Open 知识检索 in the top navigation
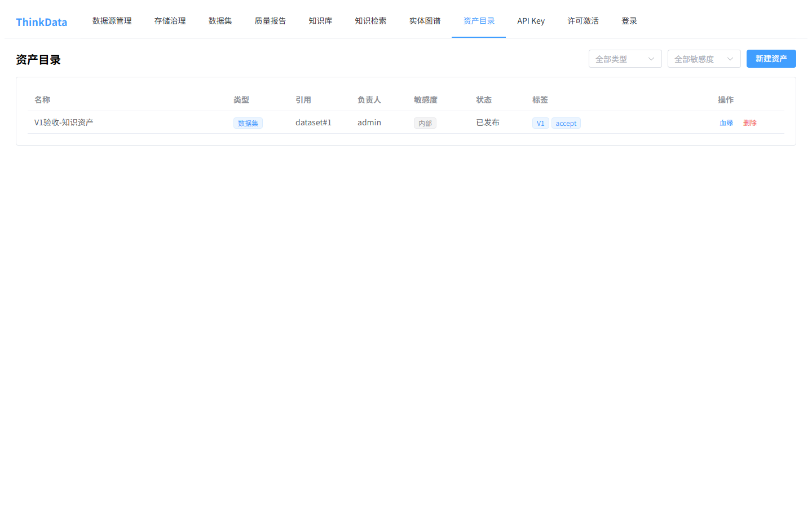This screenshot has height=508, width=812. coord(370,21)
